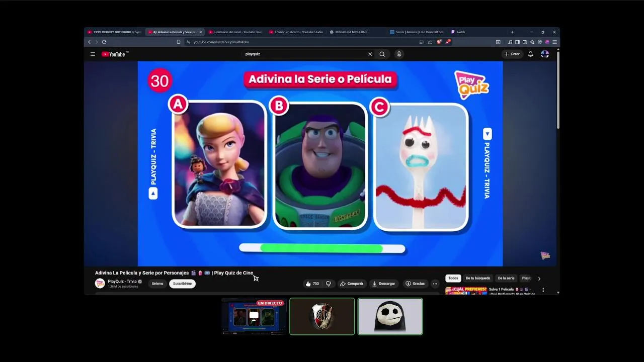Click the Crear button
Viewport: 644px width, 362px height.
512,54
